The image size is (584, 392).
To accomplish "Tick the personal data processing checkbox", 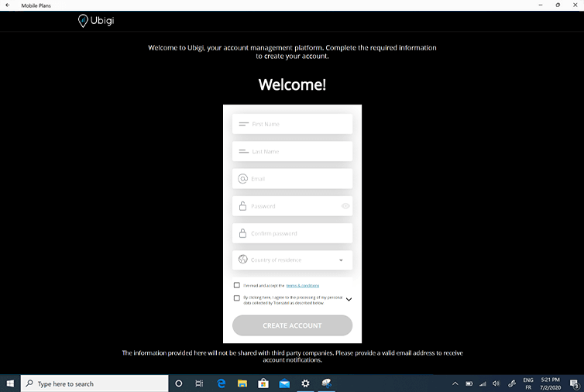I will tap(236, 297).
